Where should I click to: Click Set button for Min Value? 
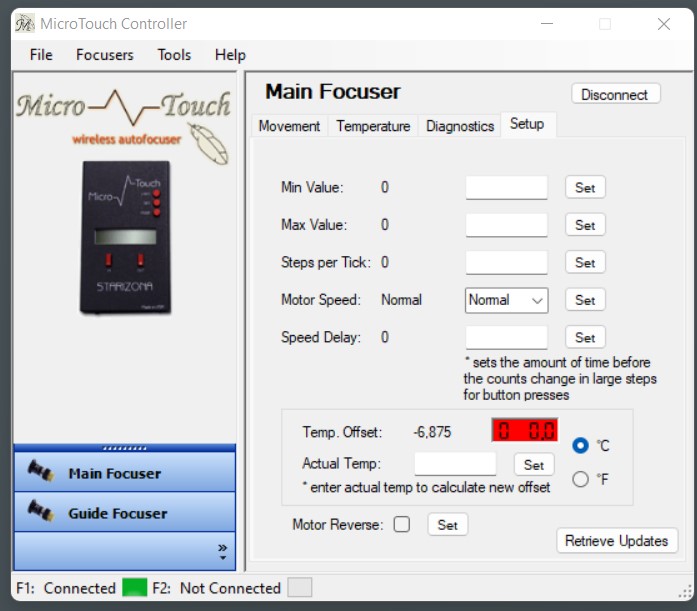click(585, 188)
